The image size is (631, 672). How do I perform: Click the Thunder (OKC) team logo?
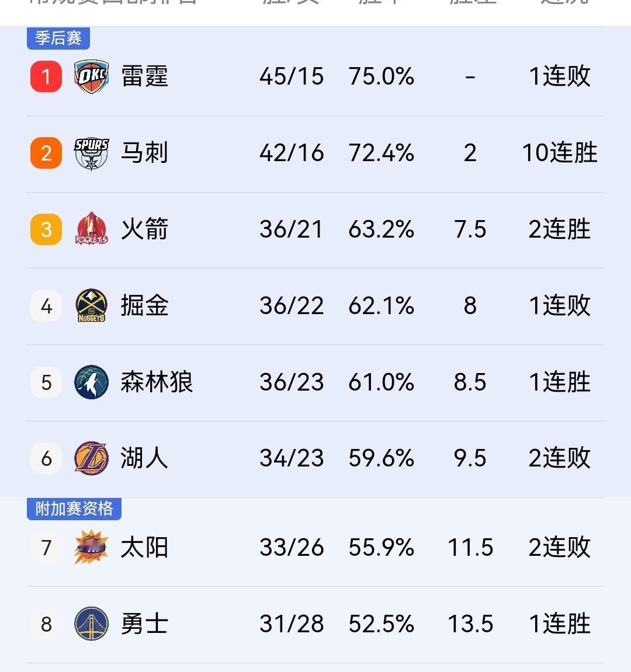click(91, 76)
